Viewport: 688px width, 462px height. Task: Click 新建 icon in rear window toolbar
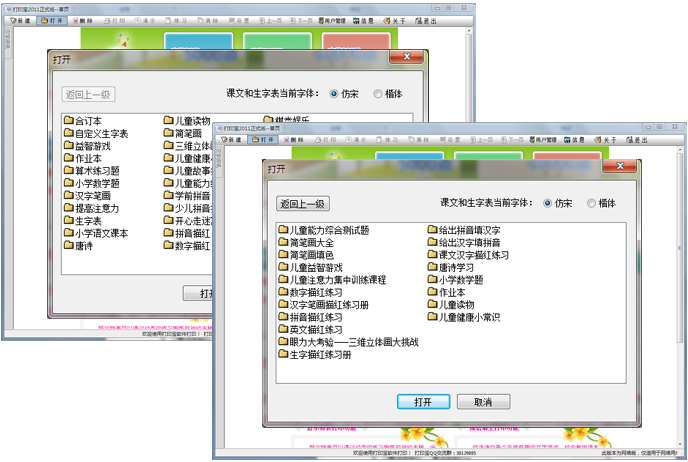coord(21,20)
